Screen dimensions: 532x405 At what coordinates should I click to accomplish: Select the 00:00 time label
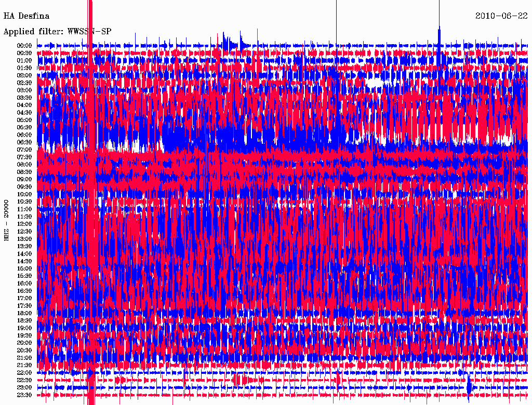[x=24, y=46]
